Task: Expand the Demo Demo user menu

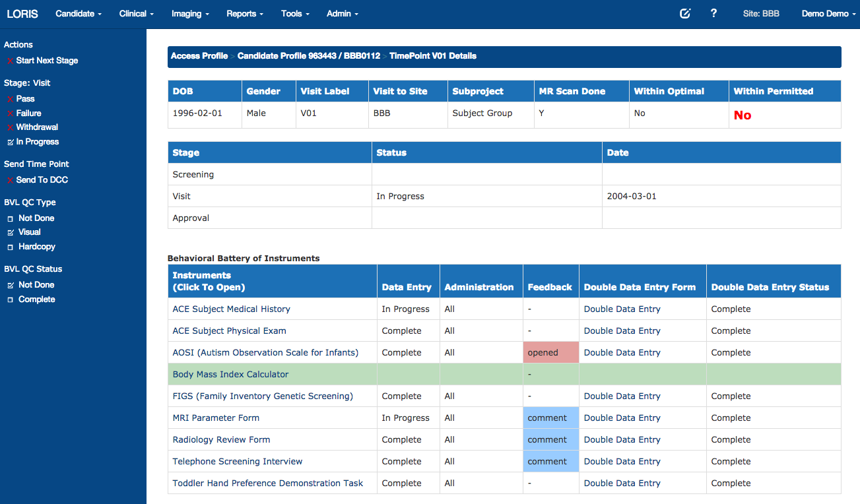Action: click(828, 14)
